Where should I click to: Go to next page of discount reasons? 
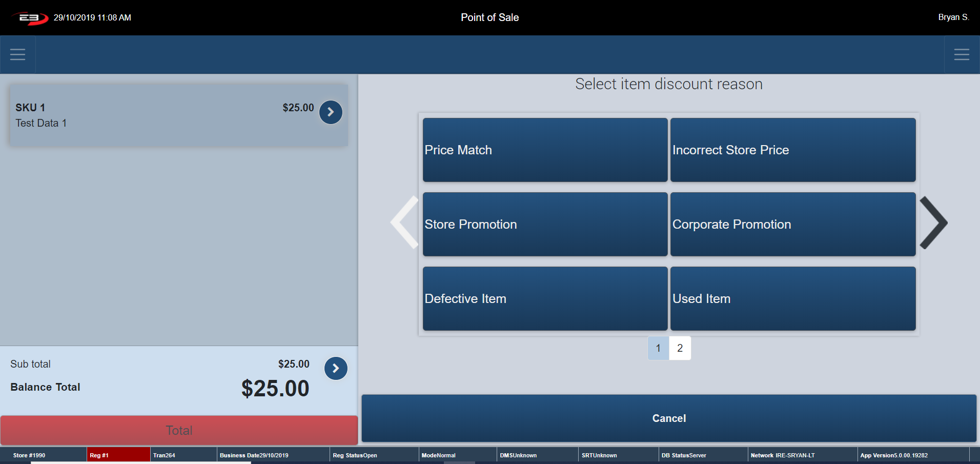click(x=933, y=223)
